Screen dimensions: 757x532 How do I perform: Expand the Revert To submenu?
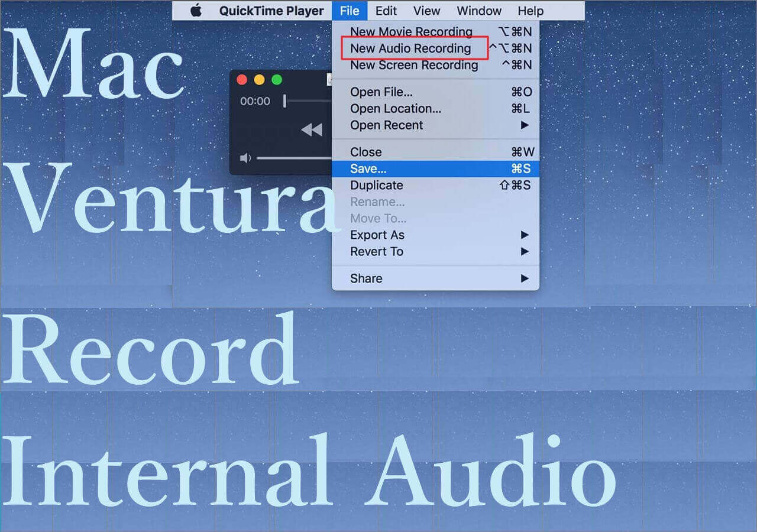click(x=436, y=252)
